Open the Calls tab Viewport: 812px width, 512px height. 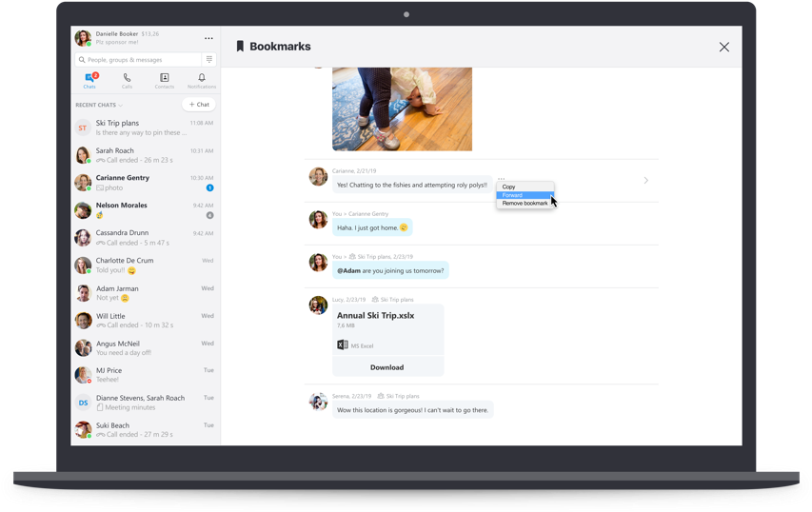coord(127,81)
